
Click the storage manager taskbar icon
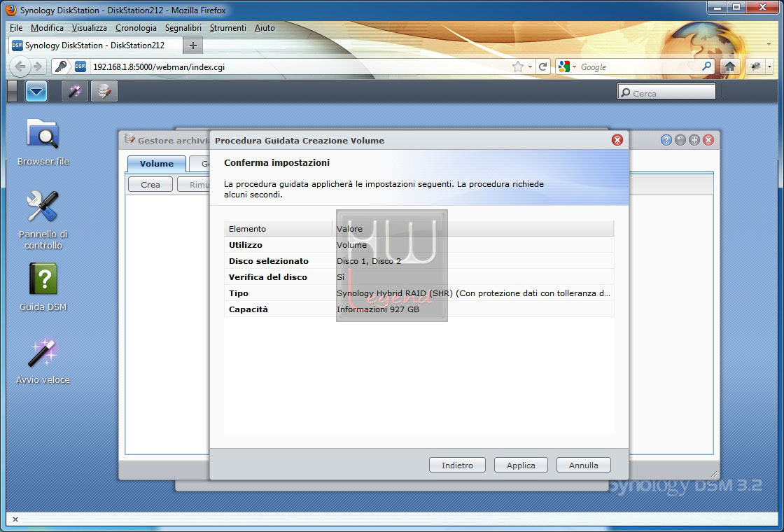pyautogui.click(x=104, y=91)
